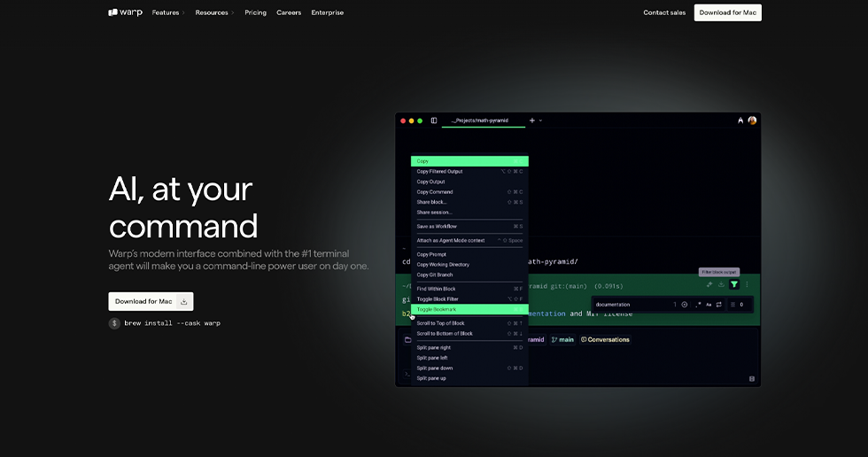The image size is (868, 457).
Task: Add a new terminal tab with plus icon
Action: pyautogui.click(x=532, y=120)
